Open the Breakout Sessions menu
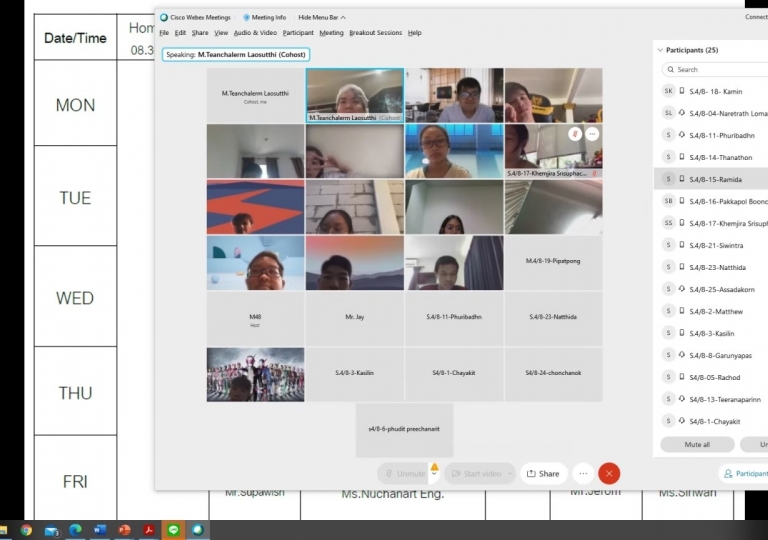Screen dimensions: 768x540 click(x=376, y=33)
